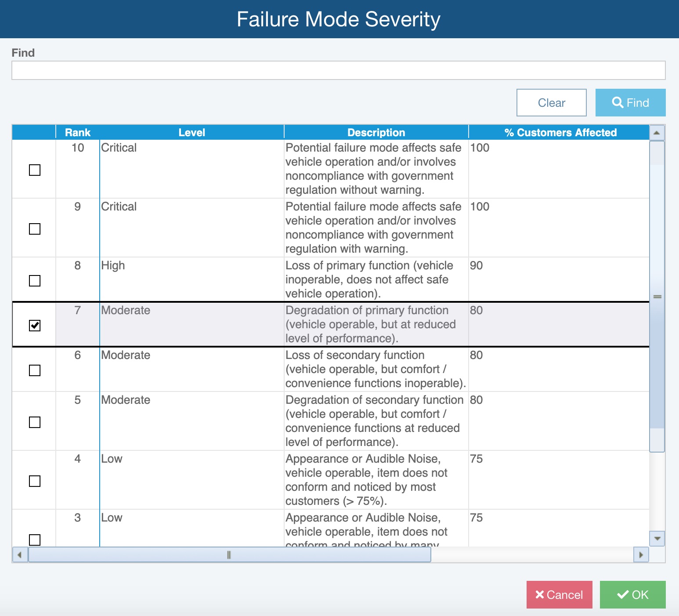Select the Rank 9 Critical checkbox
This screenshot has width=679, height=616.
point(35,229)
